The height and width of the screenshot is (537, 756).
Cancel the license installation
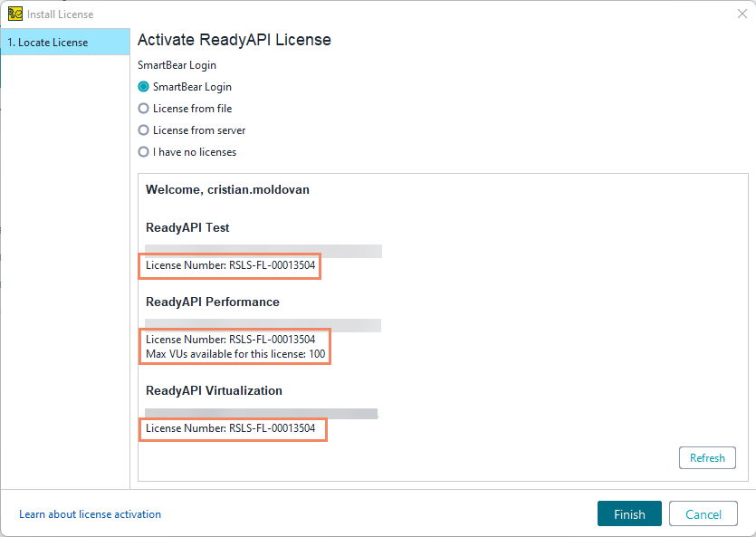703,513
